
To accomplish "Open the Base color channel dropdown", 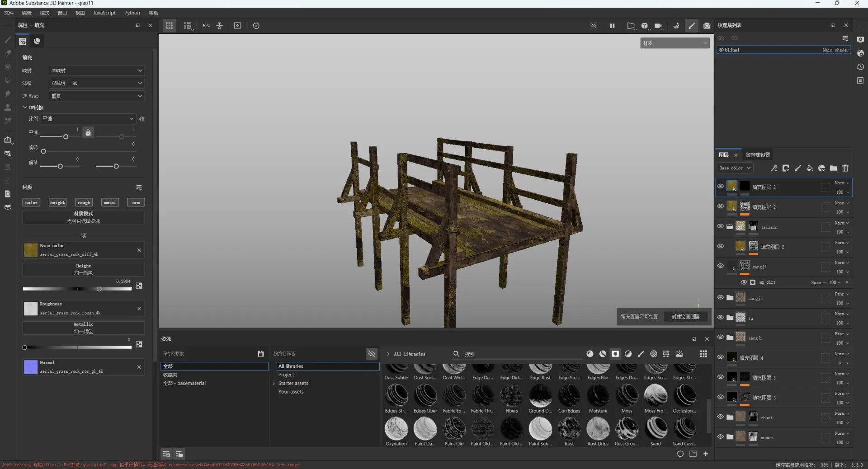I will point(735,168).
